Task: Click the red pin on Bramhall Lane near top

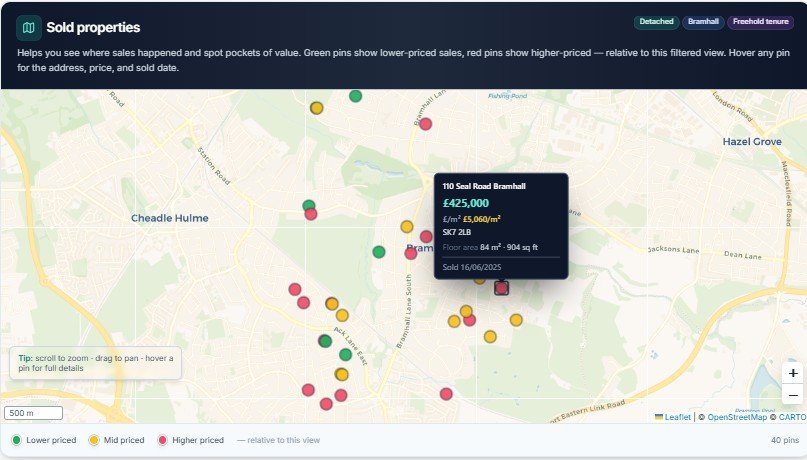Action: click(425, 124)
